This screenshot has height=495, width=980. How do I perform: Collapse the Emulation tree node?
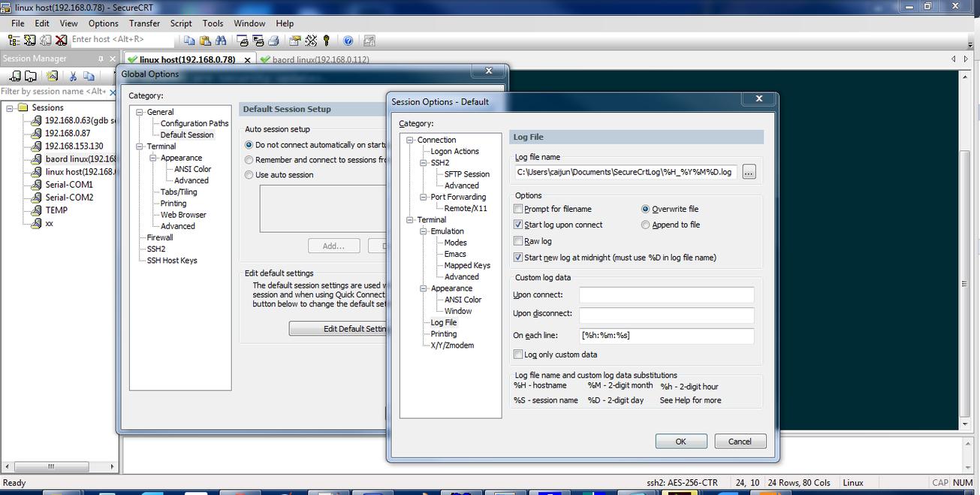424,231
